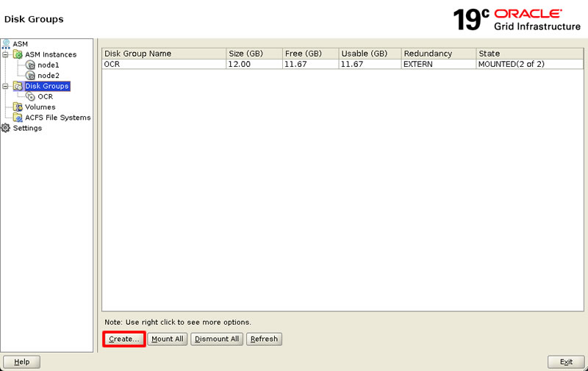Screen dimensions: 588x371
Task: Click the Settings gear icon
Action: pyautogui.click(x=6, y=128)
